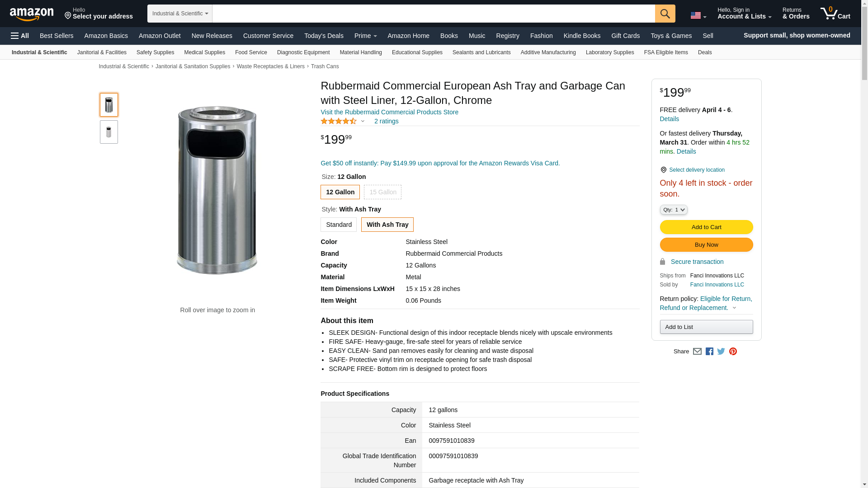This screenshot has height=488, width=868.
Task: Go to Amazon home via logo
Action: click(x=32, y=14)
